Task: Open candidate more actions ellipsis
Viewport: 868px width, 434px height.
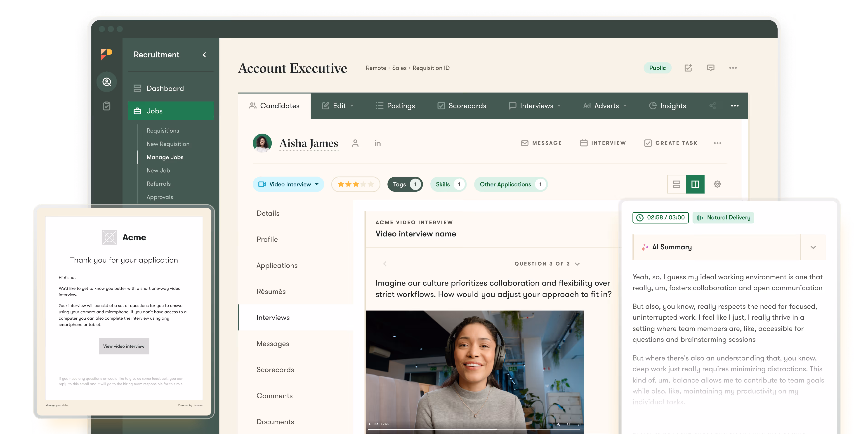Action: point(717,143)
